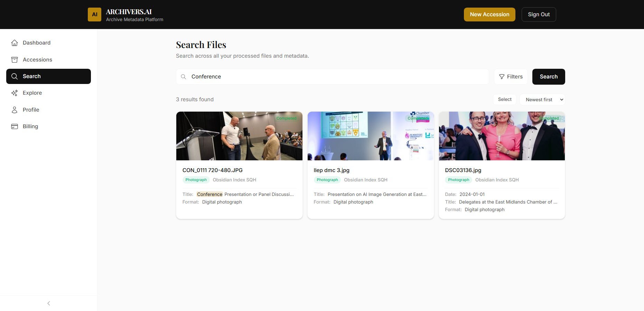Collapse the sidebar with the chevron
Viewport: 644px width, 311px height.
point(48,303)
